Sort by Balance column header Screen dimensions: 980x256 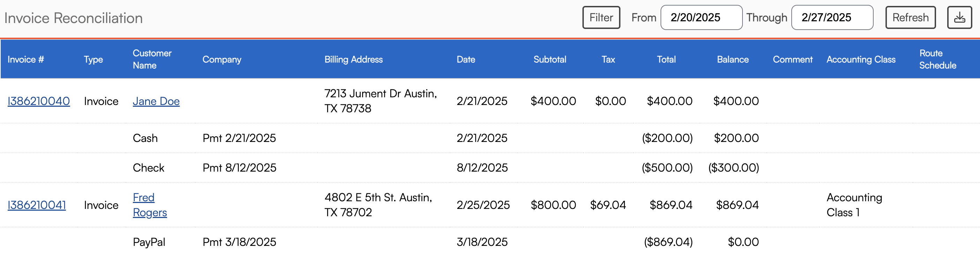click(732, 59)
